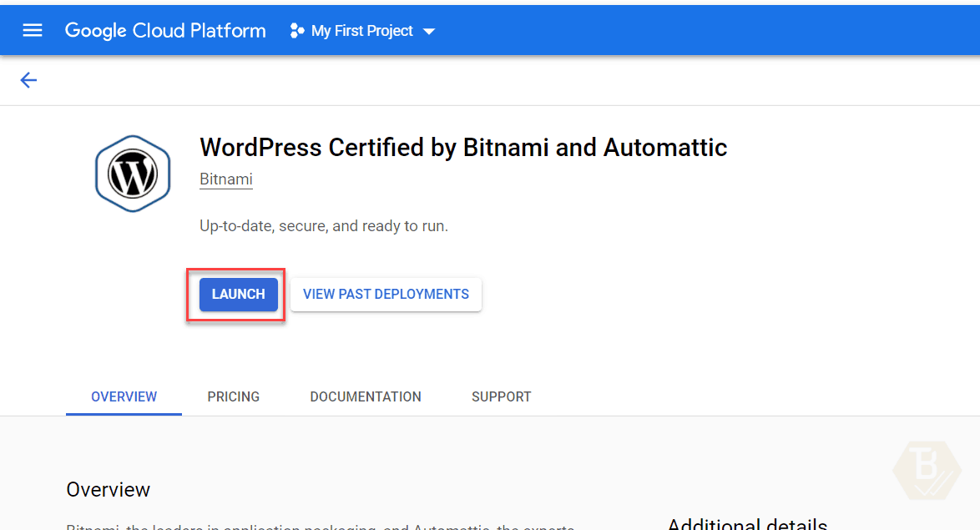Click the LAUNCH button
980x530 pixels.
tap(237, 294)
